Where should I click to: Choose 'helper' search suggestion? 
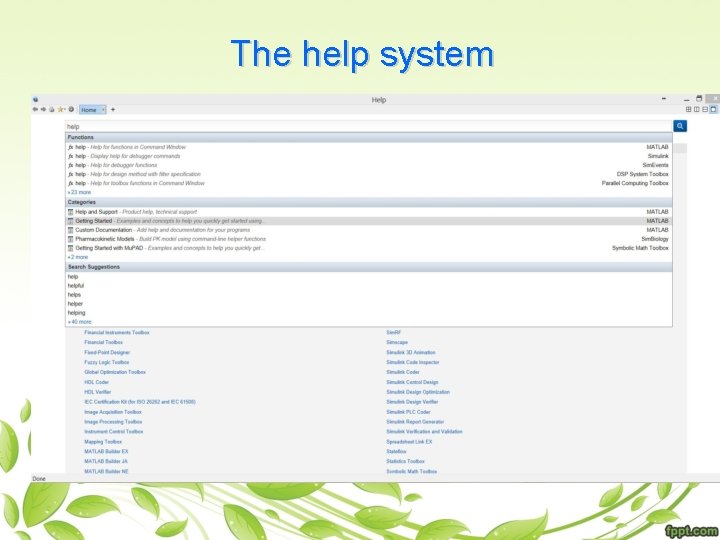(x=75, y=304)
